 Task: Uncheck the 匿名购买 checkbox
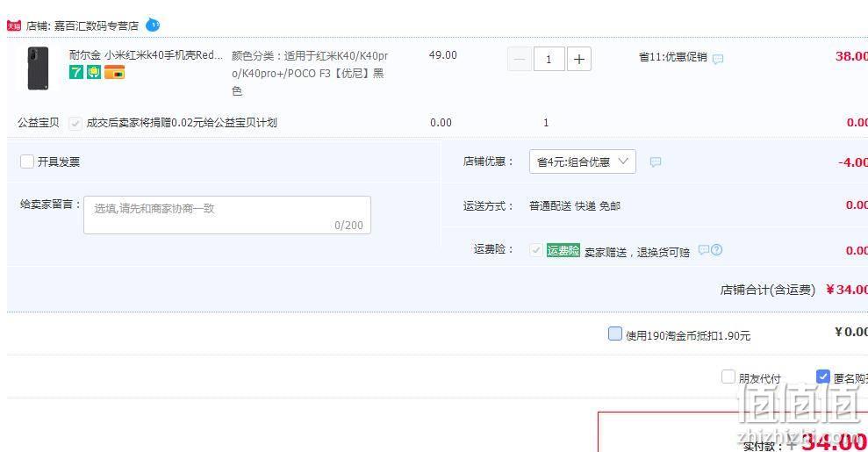(823, 377)
